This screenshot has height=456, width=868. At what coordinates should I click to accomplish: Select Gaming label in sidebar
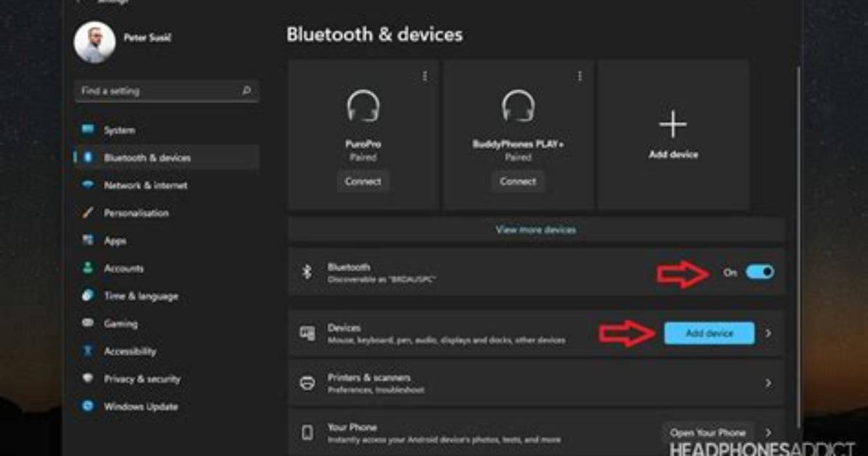click(120, 324)
